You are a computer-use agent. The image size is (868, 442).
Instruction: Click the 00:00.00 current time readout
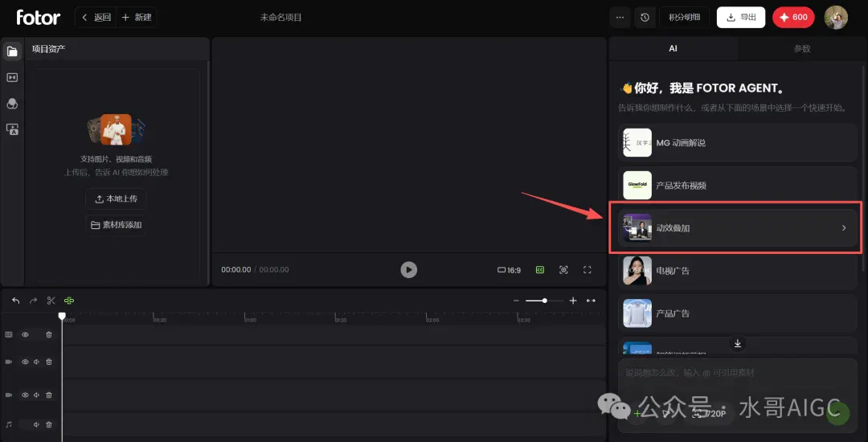[235, 270]
